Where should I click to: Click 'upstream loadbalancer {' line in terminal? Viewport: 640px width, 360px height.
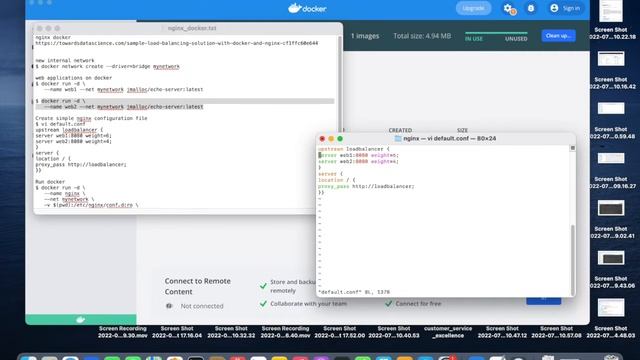click(x=353, y=149)
